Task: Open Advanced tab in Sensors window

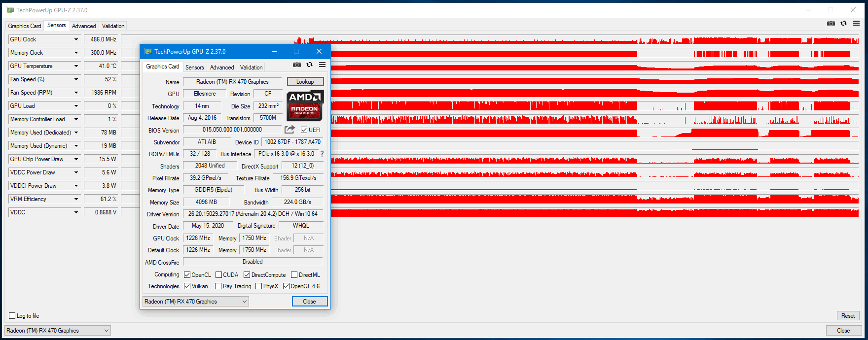Action: coord(84,26)
